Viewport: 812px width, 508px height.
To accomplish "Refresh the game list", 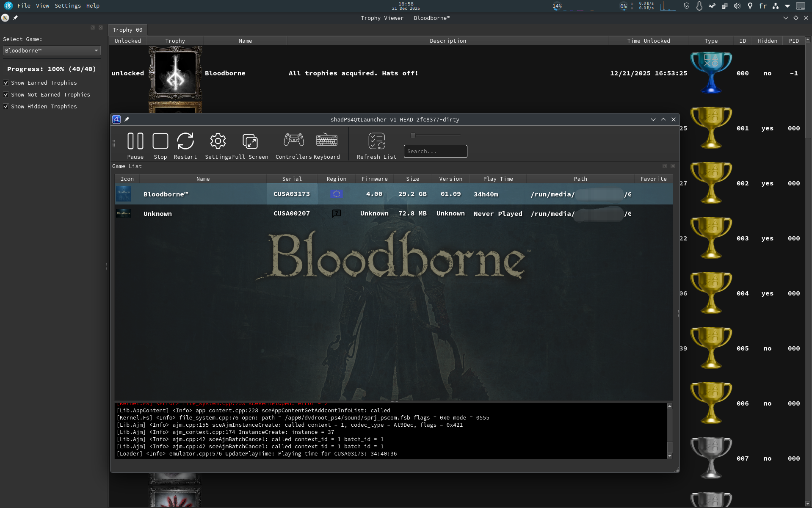I will [376, 146].
